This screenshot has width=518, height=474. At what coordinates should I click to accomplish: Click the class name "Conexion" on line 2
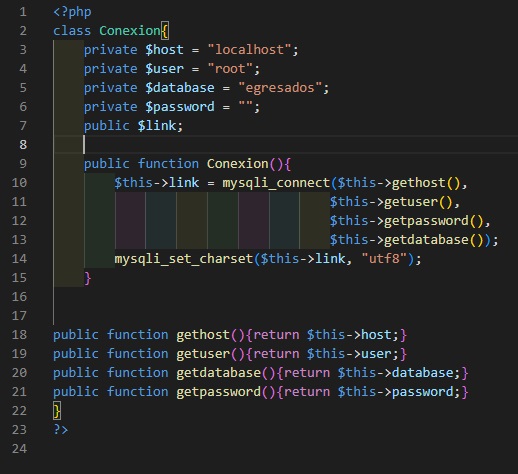[x=130, y=31]
